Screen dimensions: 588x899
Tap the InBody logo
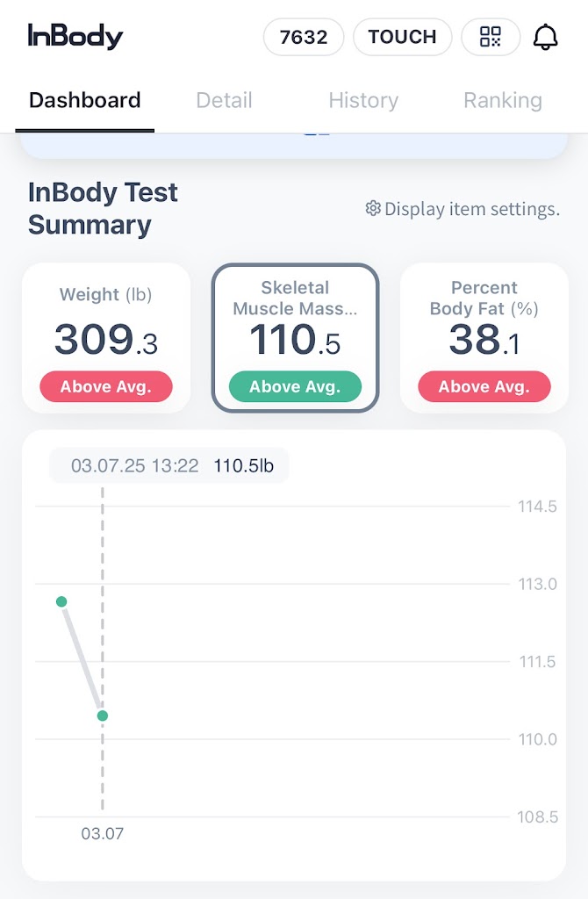point(75,37)
